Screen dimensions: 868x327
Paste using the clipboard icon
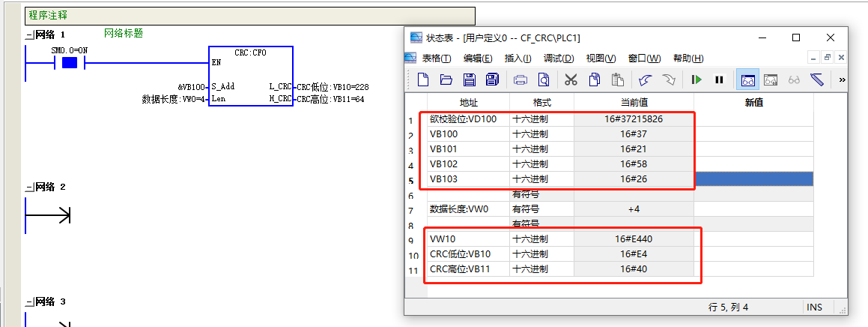tap(618, 79)
